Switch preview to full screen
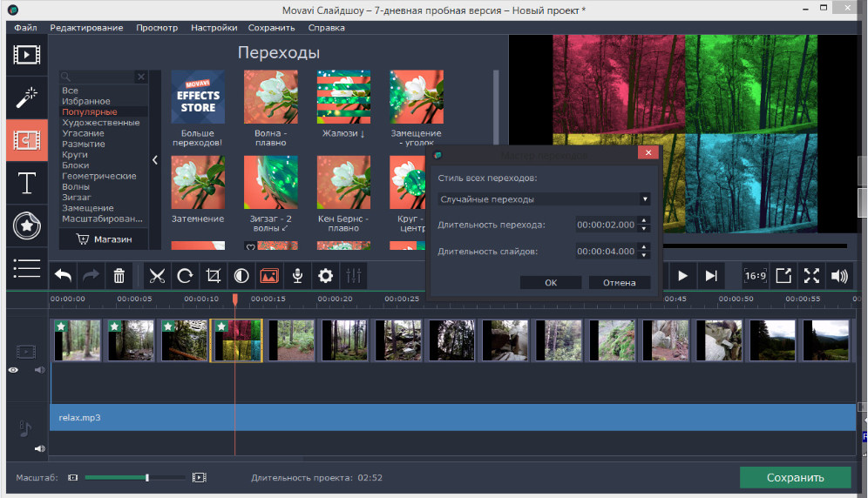The height and width of the screenshot is (498, 868). click(x=811, y=276)
